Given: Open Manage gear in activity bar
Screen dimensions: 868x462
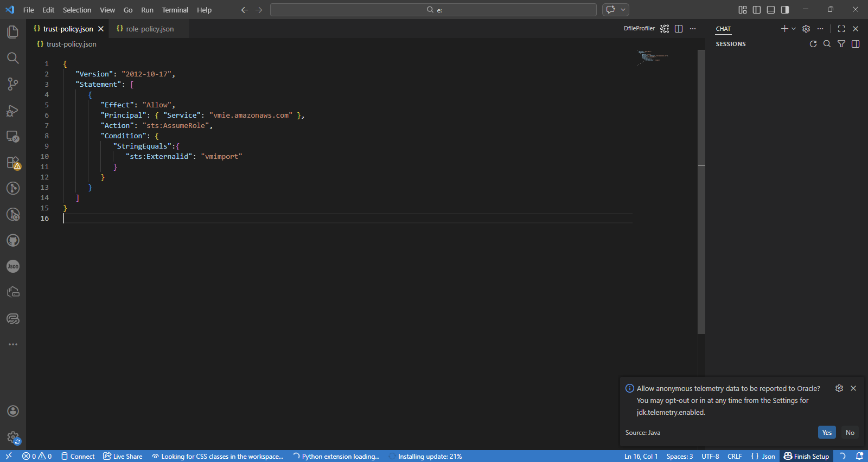Looking at the screenshot, I should click(x=13, y=438).
